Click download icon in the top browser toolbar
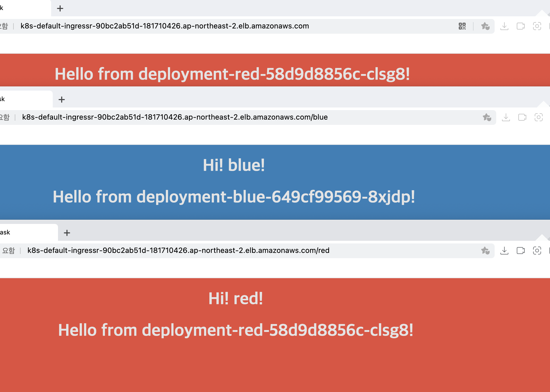This screenshot has width=550, height=392. click(x=504, y=26)
